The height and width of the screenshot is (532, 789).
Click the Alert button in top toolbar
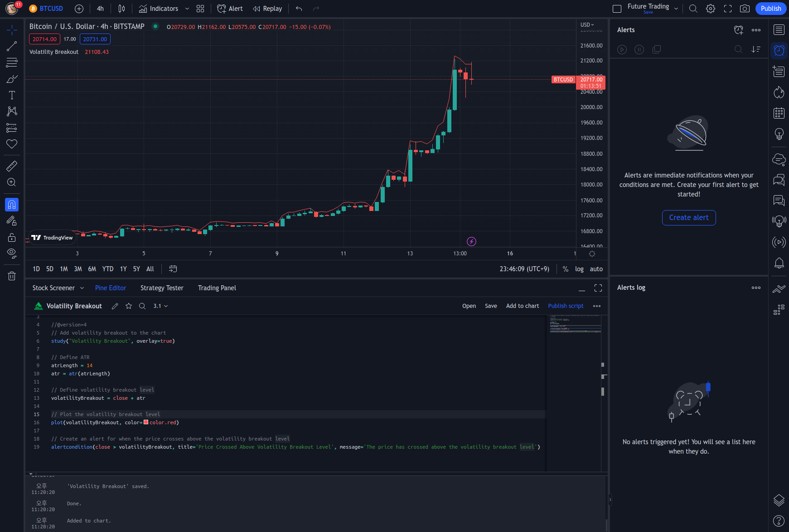click(x=230, y=9)
